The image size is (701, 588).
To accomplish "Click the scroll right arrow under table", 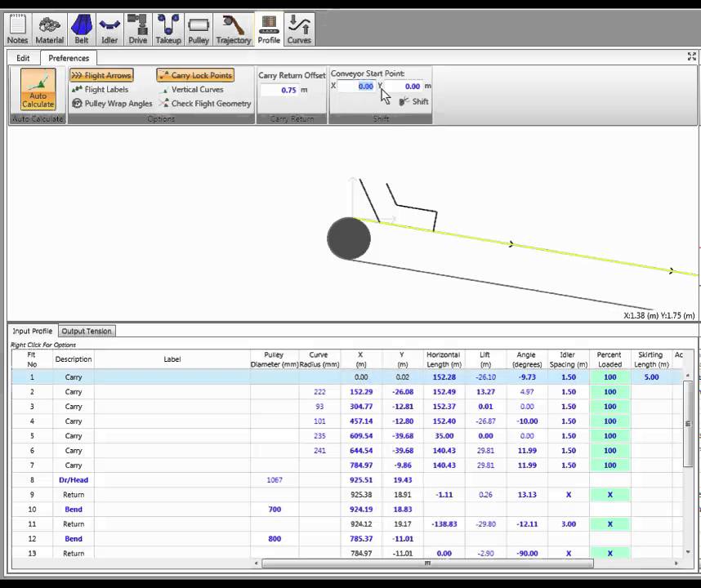I will [676, 563].
